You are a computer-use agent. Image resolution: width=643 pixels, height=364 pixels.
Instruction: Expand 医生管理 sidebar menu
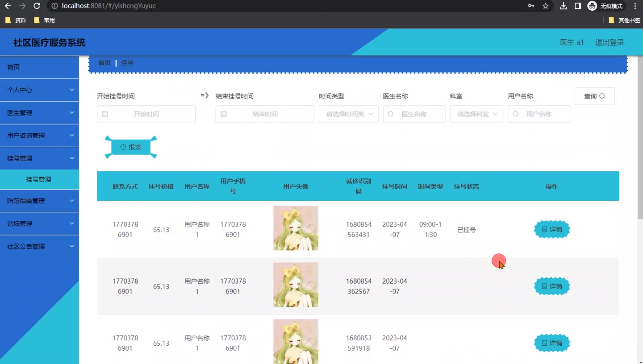[39, 113]
